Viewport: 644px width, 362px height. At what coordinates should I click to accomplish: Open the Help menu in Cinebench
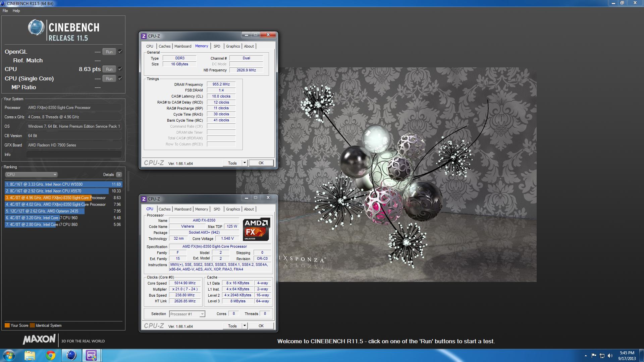(x=16, y=11)
